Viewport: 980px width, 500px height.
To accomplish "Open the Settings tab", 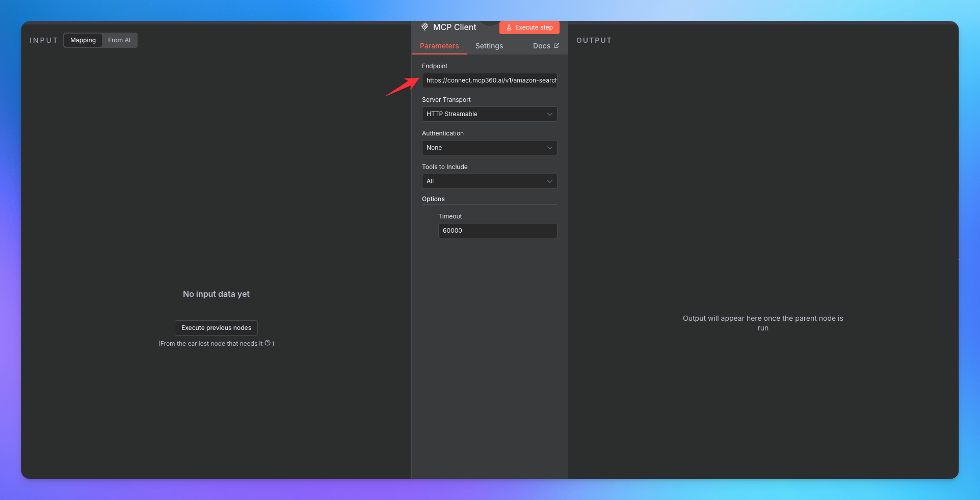I will coord(489,46).
